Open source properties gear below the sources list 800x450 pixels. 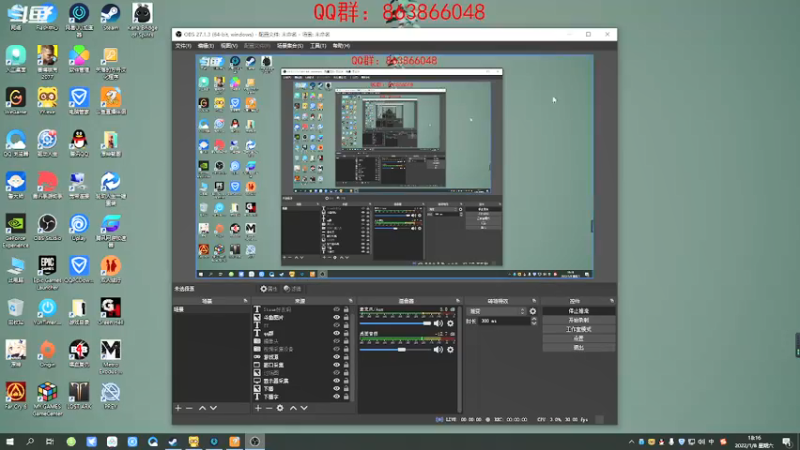point(280,408)
